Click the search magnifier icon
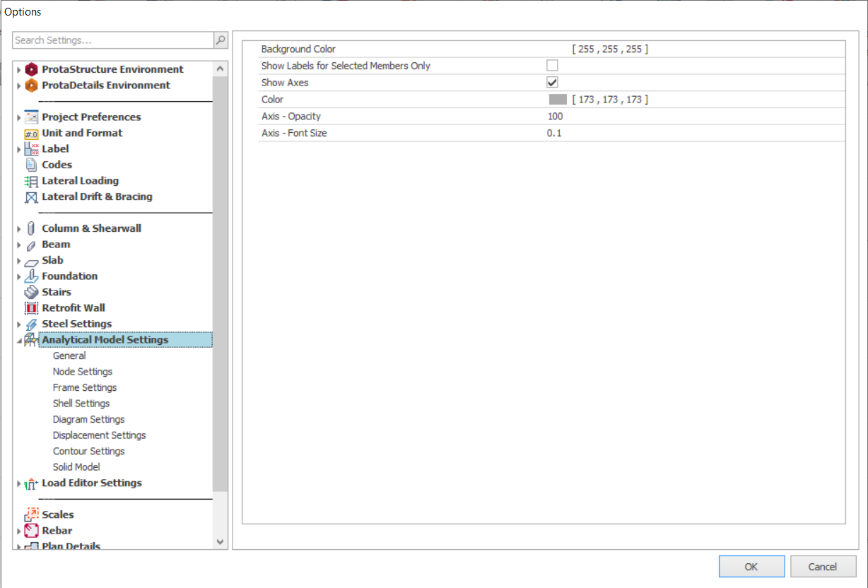Image resolution: width=868 pixels, height=588 pixels. click(221, 40)
